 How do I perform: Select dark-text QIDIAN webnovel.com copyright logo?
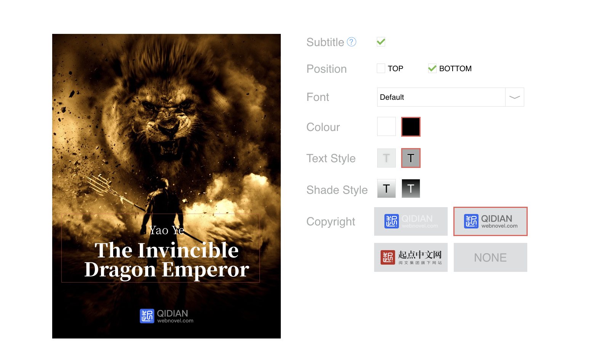tap(490, 221)
